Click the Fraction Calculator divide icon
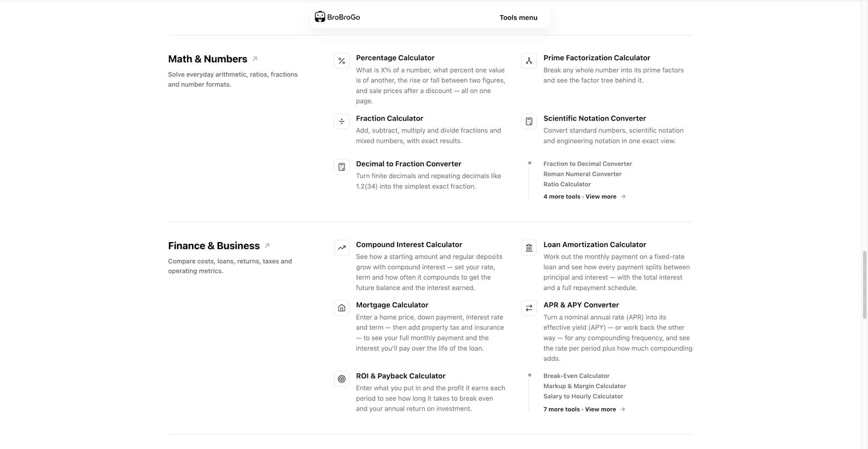Screen dimensions: 868x449 tap(342, 121)
